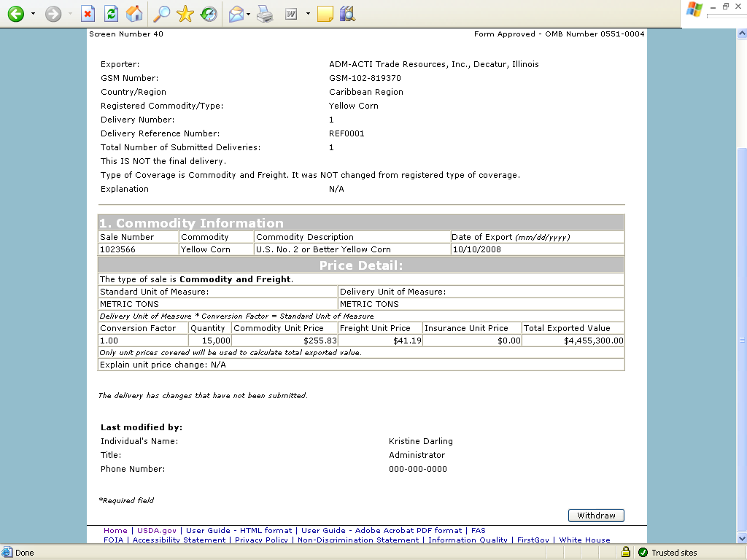747x560 pixels.
Task: Go to the browser Home page icon
Action: (x=134, y=14)
